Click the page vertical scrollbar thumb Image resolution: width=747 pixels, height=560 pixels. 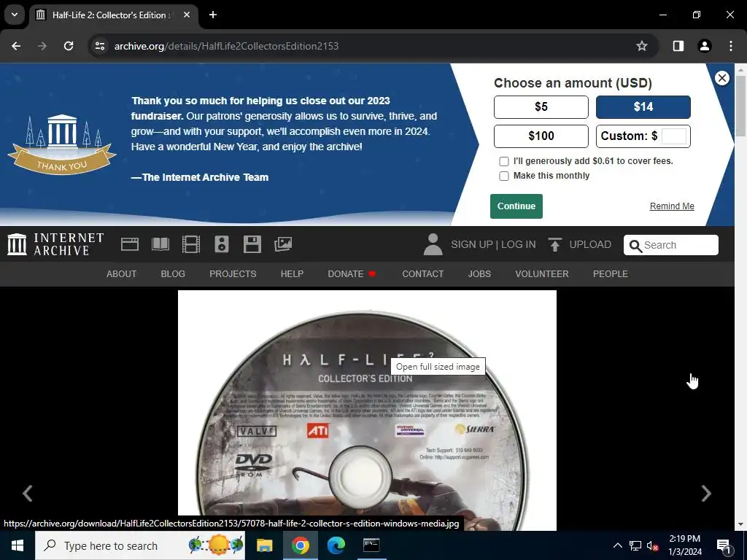tap(740, 106)
